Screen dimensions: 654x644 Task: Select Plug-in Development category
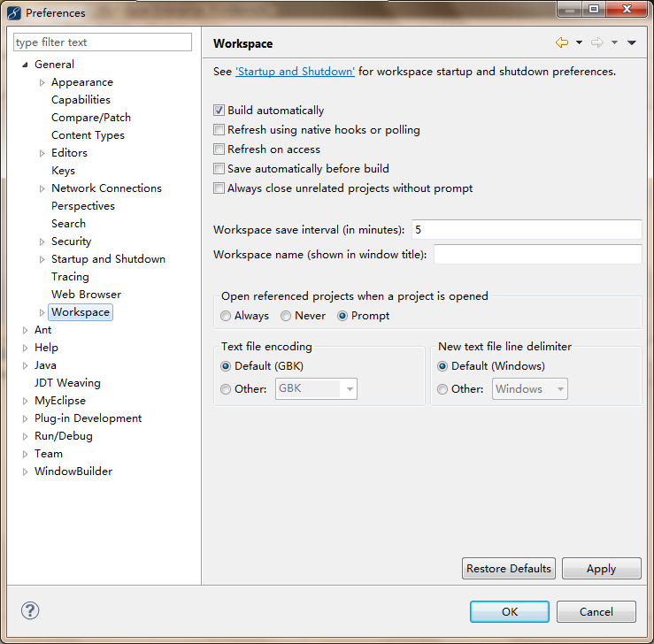(x=88, y=418)
